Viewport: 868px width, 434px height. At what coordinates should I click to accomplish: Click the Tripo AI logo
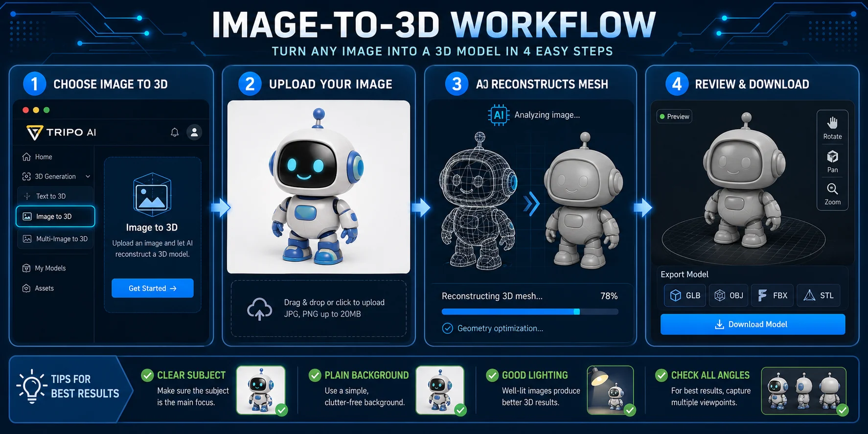click(x=61, y=133)
